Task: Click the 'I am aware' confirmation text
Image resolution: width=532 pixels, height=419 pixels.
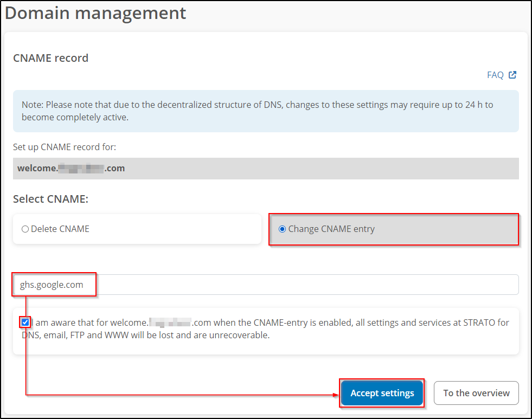Action: tap(70, 323)
